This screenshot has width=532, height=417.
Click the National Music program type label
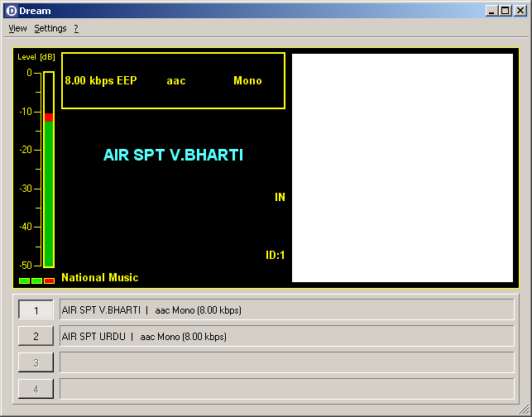click(100, 277)
